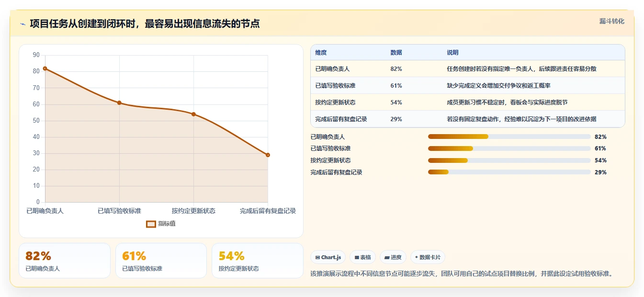Click the 说明 column header
Image resolution: width=644 pixels, height=297 pixels.
(452, 52)
